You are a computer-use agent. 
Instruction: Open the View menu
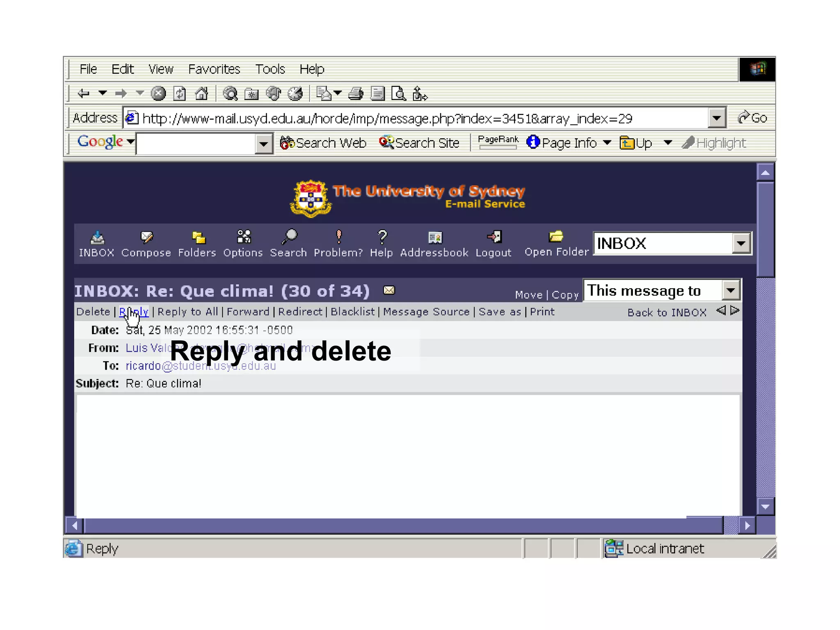(161, 69)
